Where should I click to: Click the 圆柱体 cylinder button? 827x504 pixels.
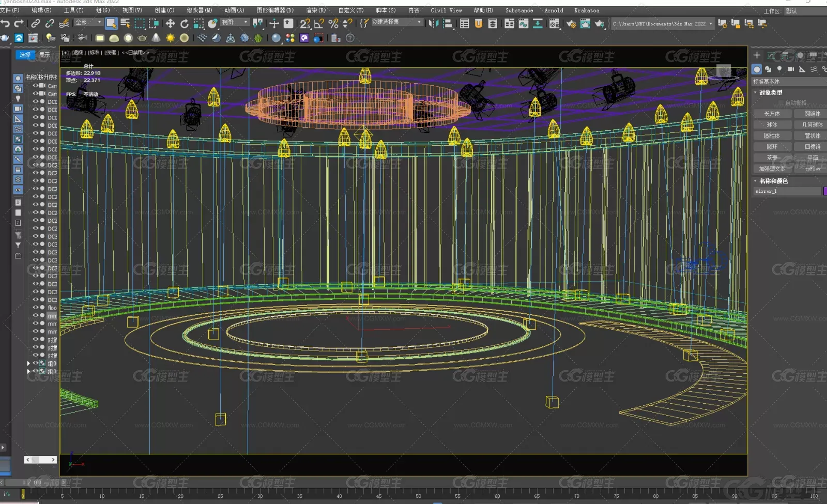772,135
